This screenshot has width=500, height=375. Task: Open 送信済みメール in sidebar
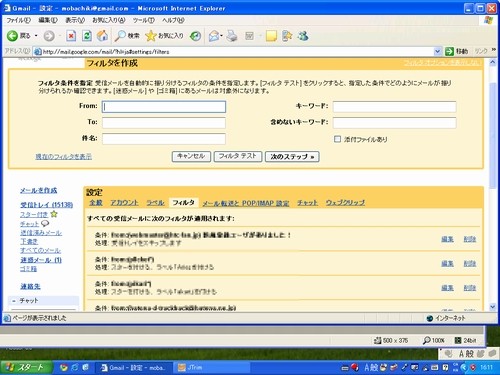pyautogui.click(x=41, y=233)
